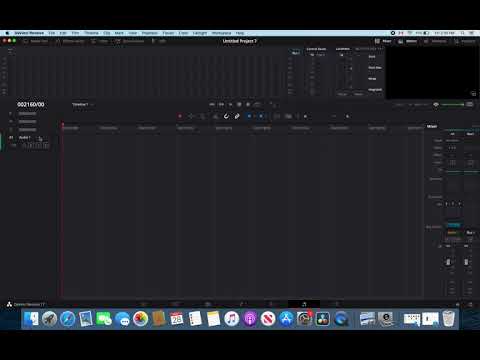Viewport: 480px width, 360px height.
Task: Open the Fairlight menu
Action: (200, 33)
